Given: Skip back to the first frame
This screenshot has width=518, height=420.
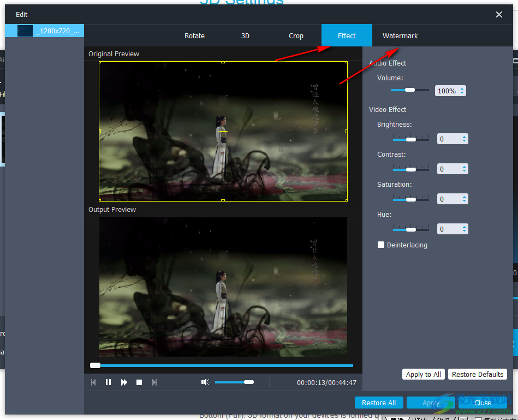Looking at the screenshot, I should tap(93, 382).
